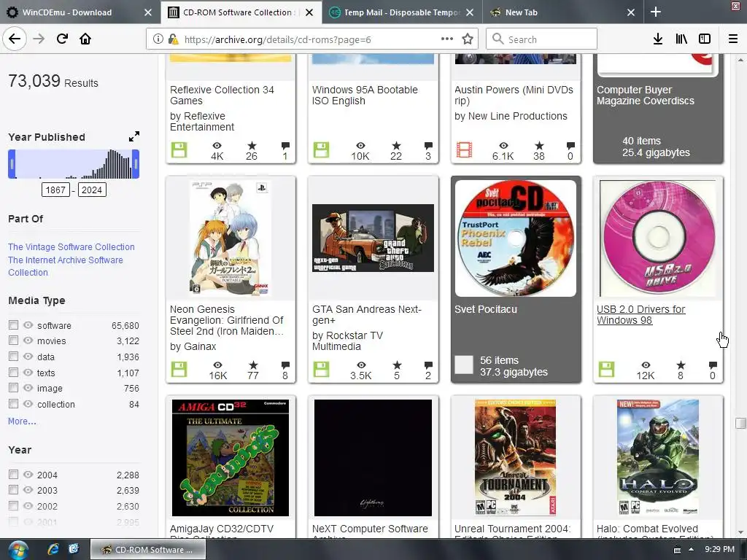
Task: Open the browser home page
Action: click(85, 39)
